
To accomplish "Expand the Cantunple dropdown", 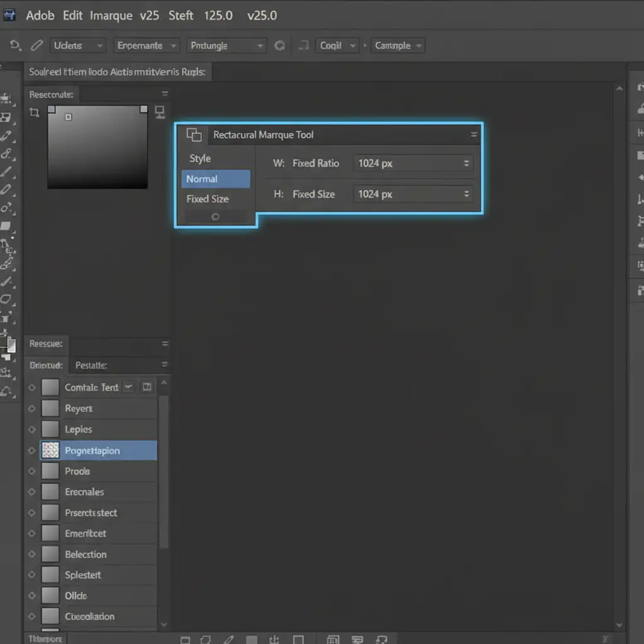I will pyautogui.click(x=399, y=45).
